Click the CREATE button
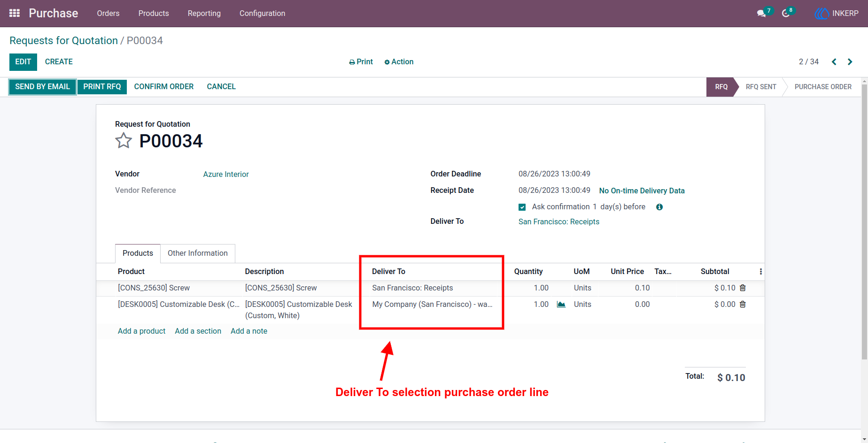 tap(59, 62)
